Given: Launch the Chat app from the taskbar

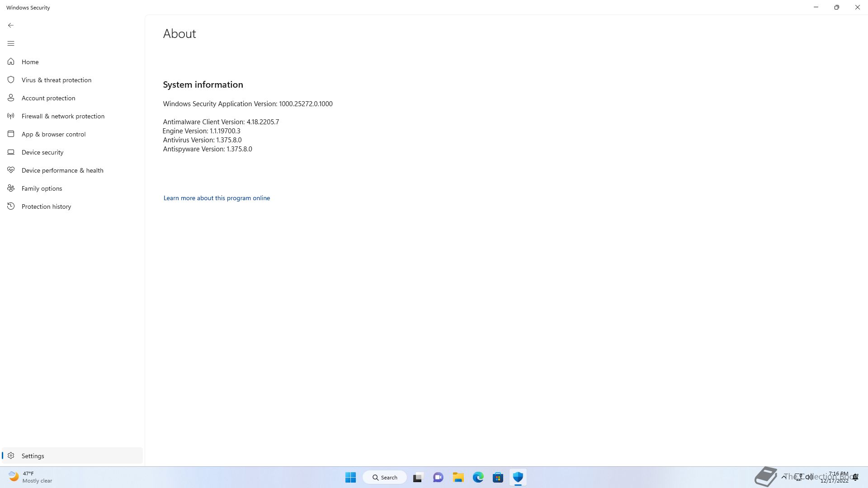Looking at the screenshot, I should [438, 477].
